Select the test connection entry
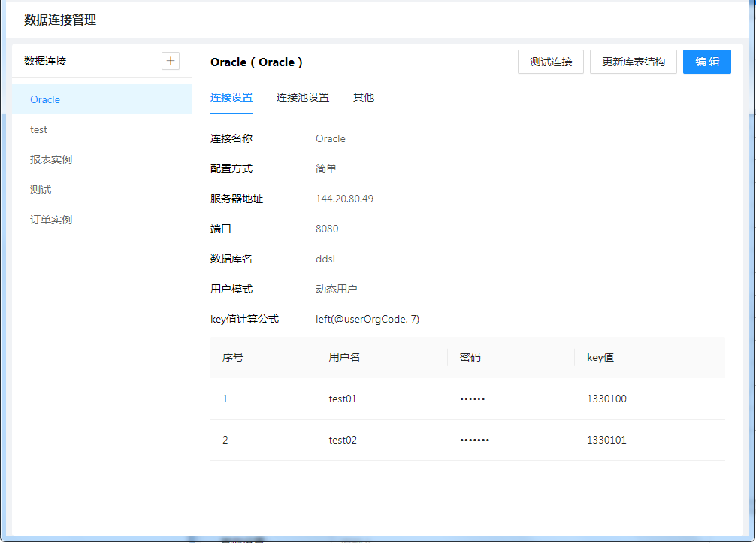The height and width of the screenshot is (543, 756). (39, 129)
